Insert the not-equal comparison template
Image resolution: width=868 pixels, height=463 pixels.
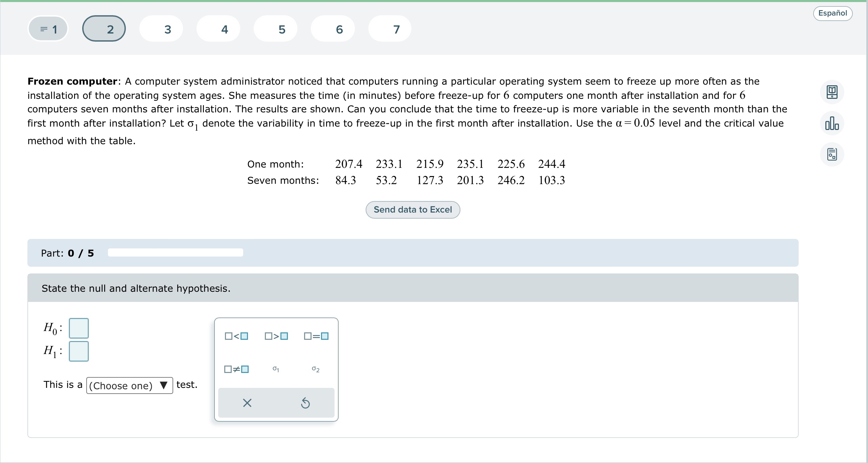(236, 369)
